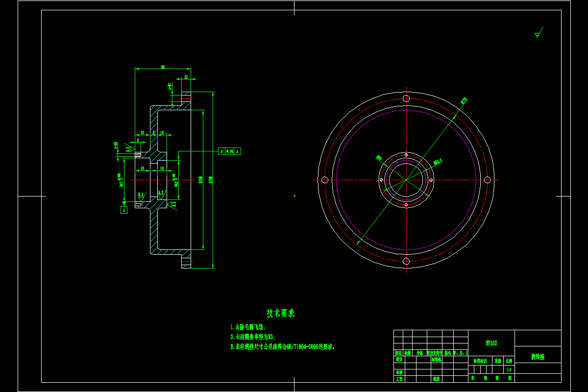Click the boxed datum A symbol on section view
Viewport: 588px width, 392px height.
click(x=124, y=210)
